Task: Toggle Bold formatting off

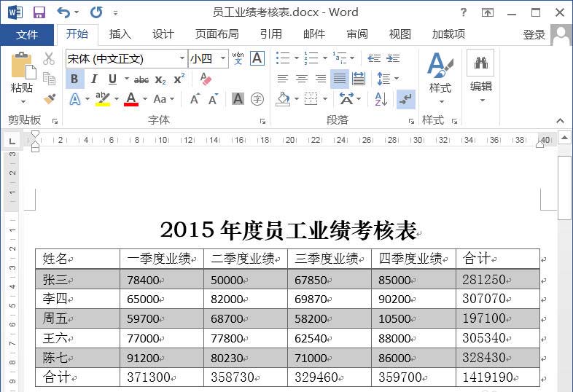Action: click(74, 79)
